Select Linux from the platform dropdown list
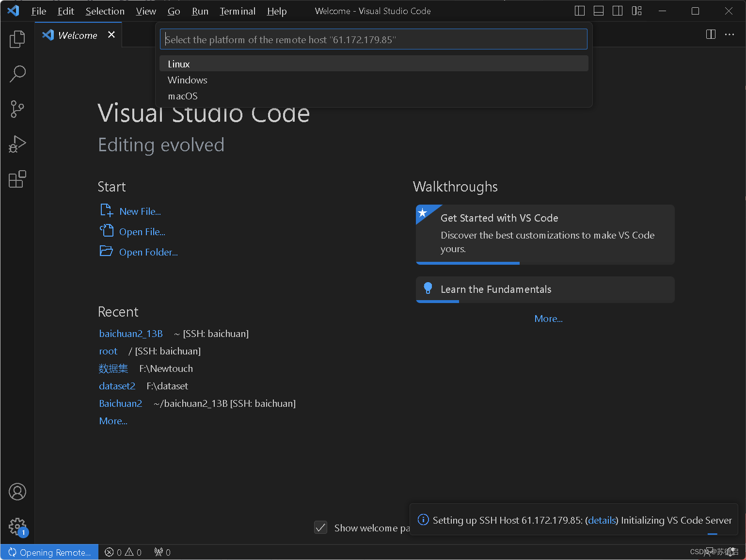The image size is (746, 560). 178,64
